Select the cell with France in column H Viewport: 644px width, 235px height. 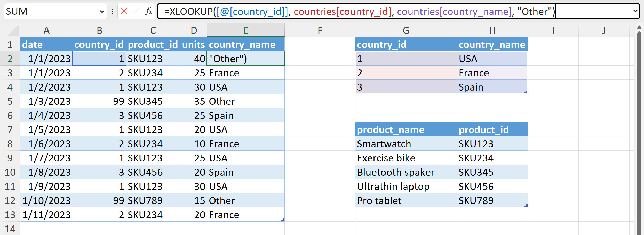coord(492,73)
